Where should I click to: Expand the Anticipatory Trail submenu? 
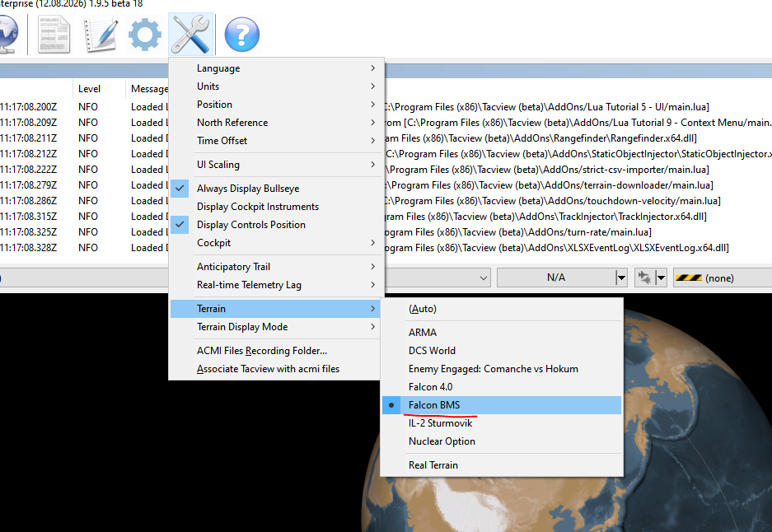point(276,267)
